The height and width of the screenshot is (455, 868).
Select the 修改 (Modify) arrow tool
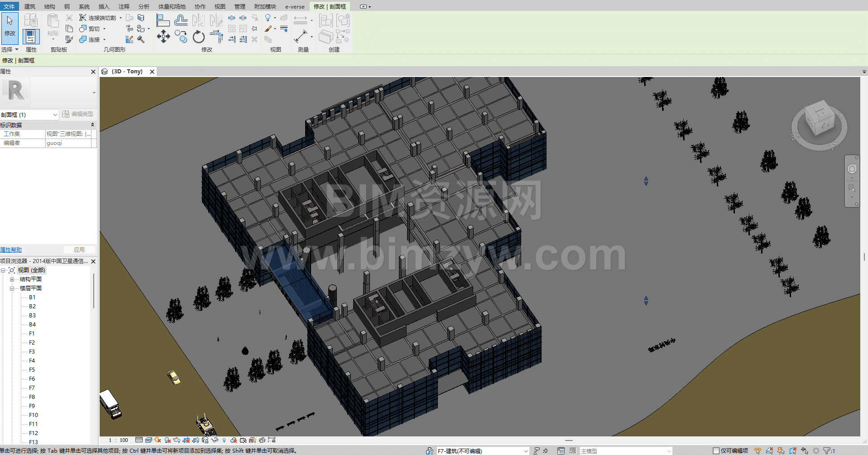tap(10, 28)
